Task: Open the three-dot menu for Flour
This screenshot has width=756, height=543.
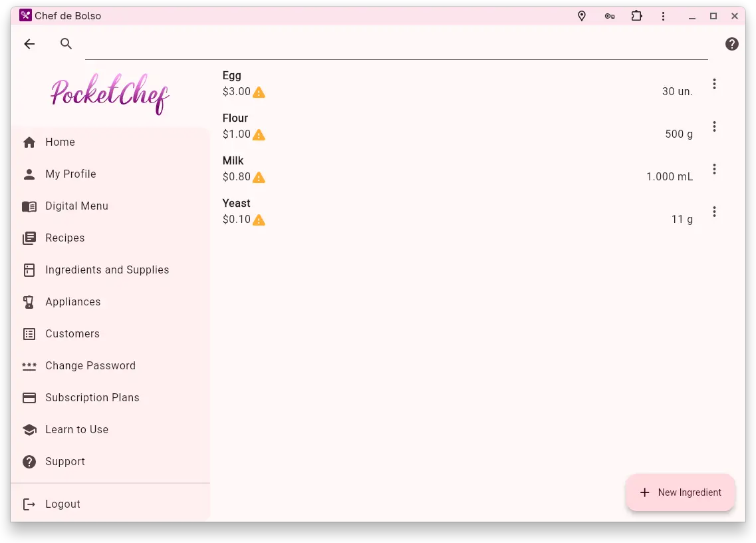Action: pyautogui.click(x=714, y=126)
